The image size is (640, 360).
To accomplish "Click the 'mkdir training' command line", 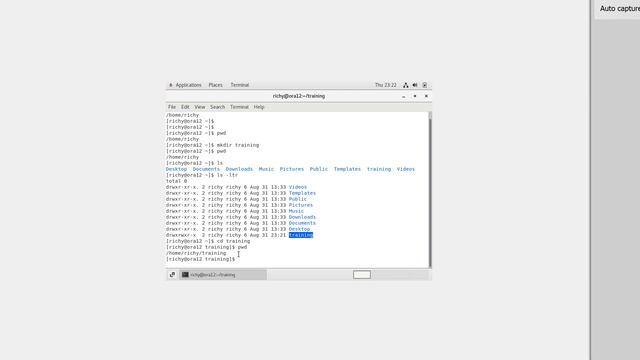I will pyautogui.click(x=212, y=145).
